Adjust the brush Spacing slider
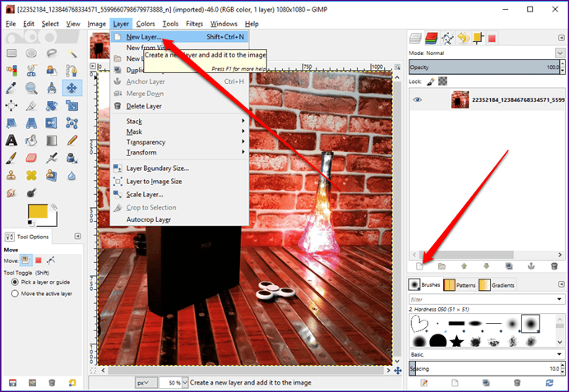569x392 pixels. (484, 368)
